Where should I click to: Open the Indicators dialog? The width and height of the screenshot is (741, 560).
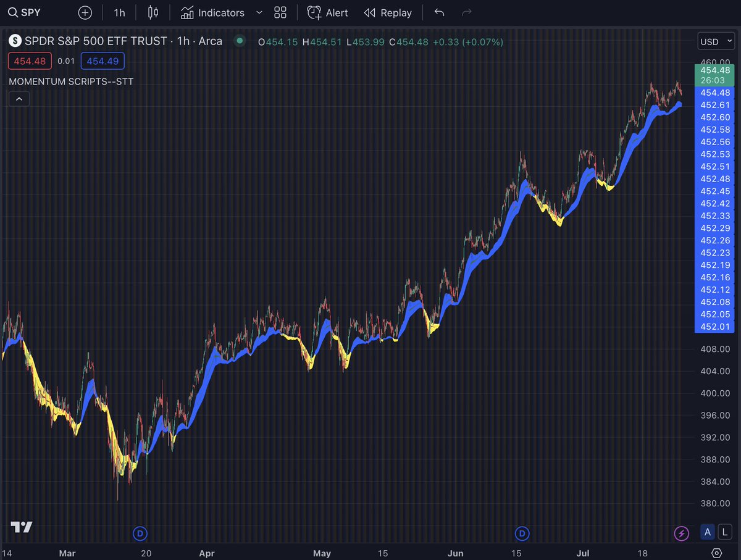[x=212, y=12]
